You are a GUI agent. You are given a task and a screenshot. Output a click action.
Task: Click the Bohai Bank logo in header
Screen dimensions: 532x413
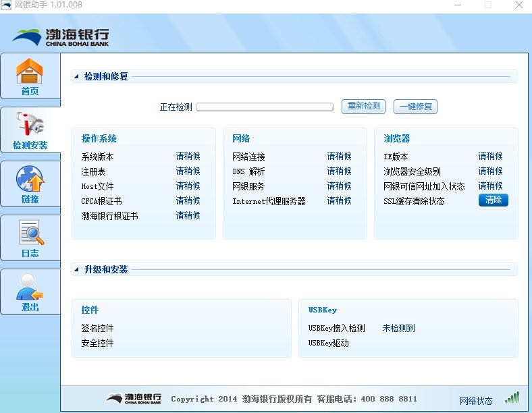(x=61, y=36)
